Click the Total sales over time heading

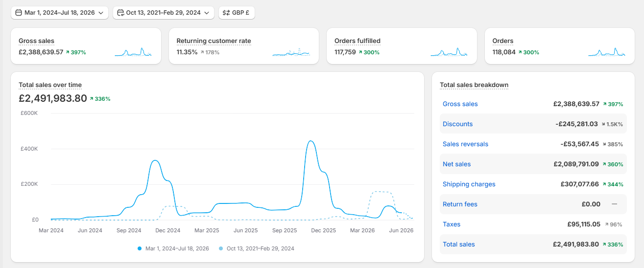point(50,85)
